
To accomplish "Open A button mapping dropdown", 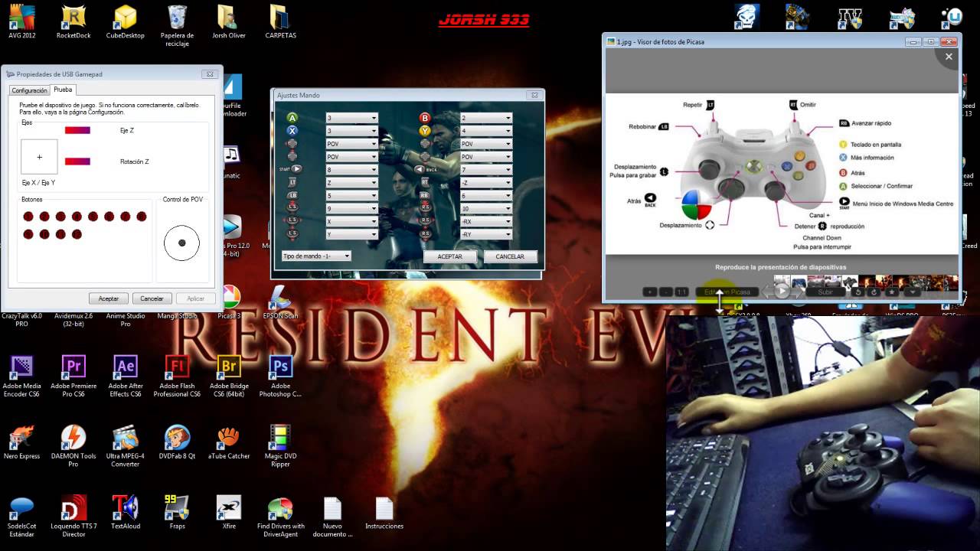I will point(351,118).
